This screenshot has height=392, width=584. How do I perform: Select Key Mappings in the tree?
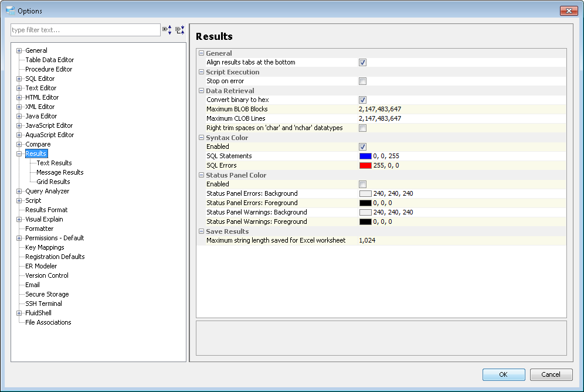(45, 247)
